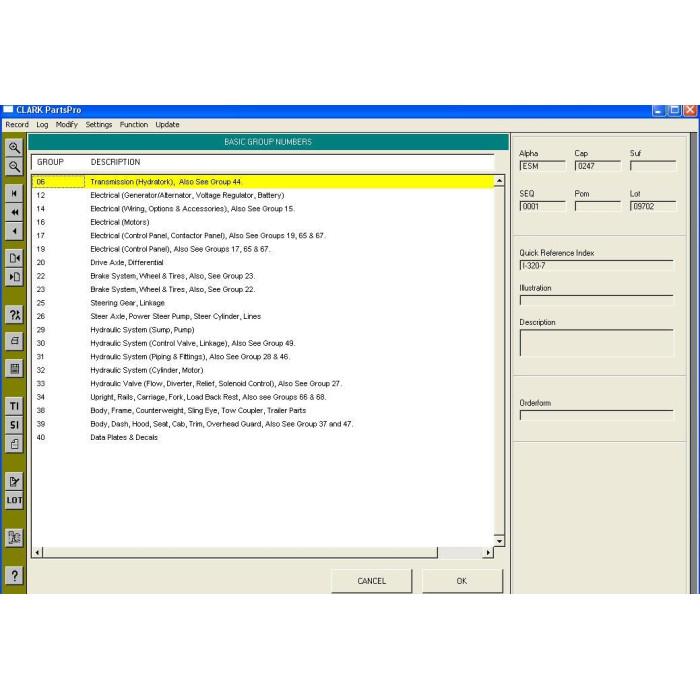Click the zoom in magnifier icon
This screenshot has width=700, height=700.
click(x=14, y=148)
